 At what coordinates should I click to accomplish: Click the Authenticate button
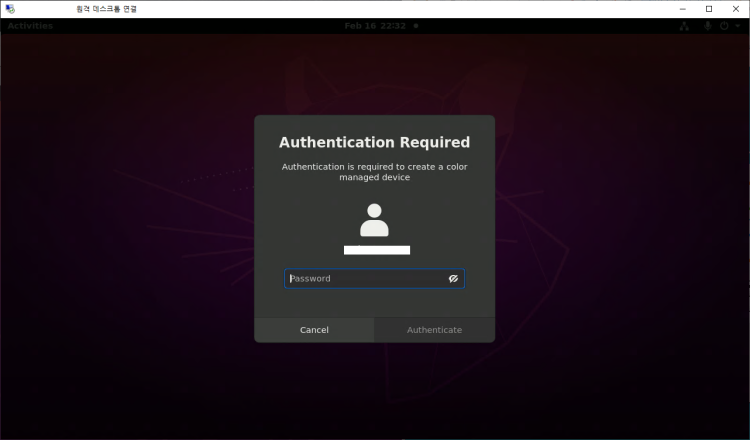pos(434,330)
